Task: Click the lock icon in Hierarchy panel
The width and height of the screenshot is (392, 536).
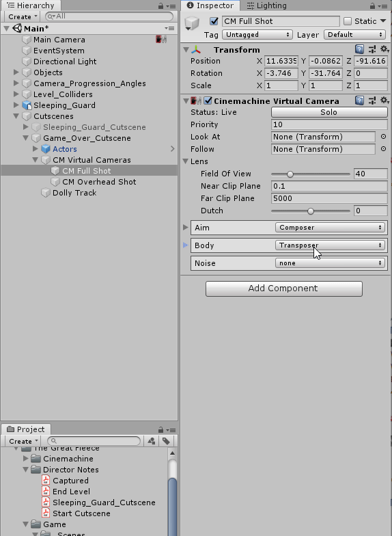Action: coord(160,5)
